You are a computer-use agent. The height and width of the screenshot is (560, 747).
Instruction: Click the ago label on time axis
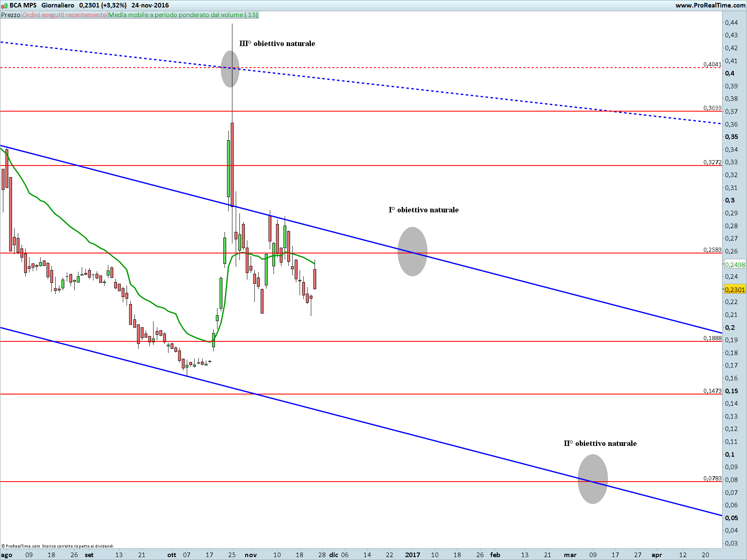[x=7, y=555]
